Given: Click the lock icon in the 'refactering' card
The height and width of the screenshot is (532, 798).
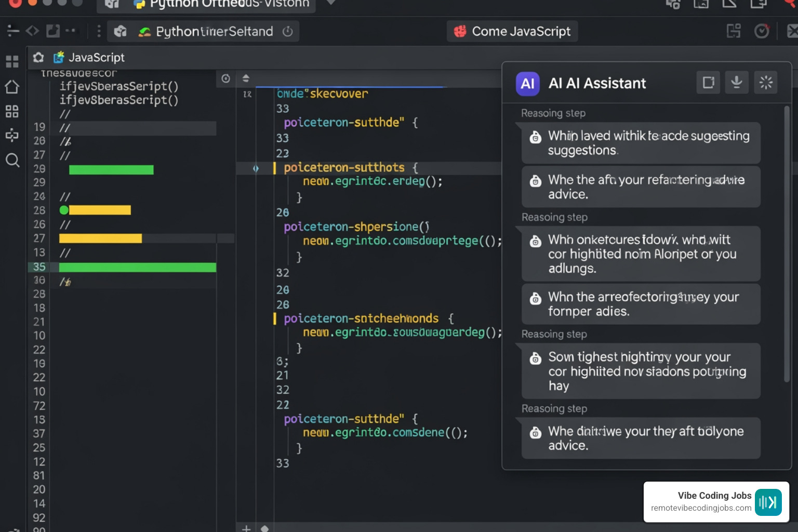Looking at the screenshot, I should pos(535,181).
